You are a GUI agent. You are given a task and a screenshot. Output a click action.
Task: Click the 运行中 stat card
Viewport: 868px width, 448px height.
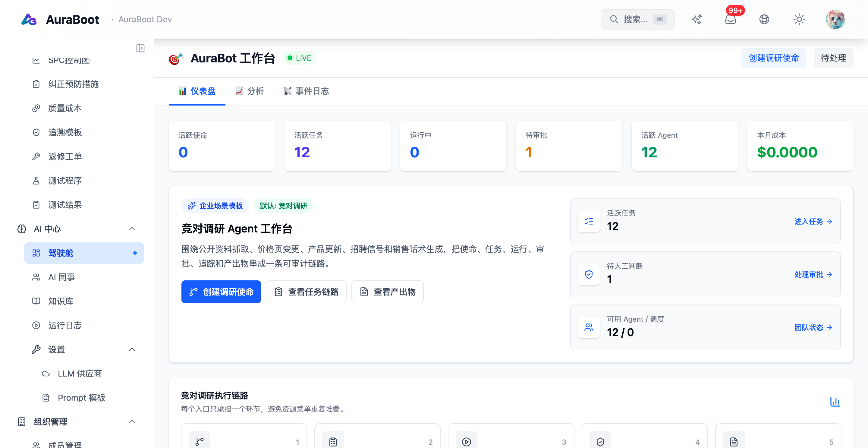coord(453,146)
